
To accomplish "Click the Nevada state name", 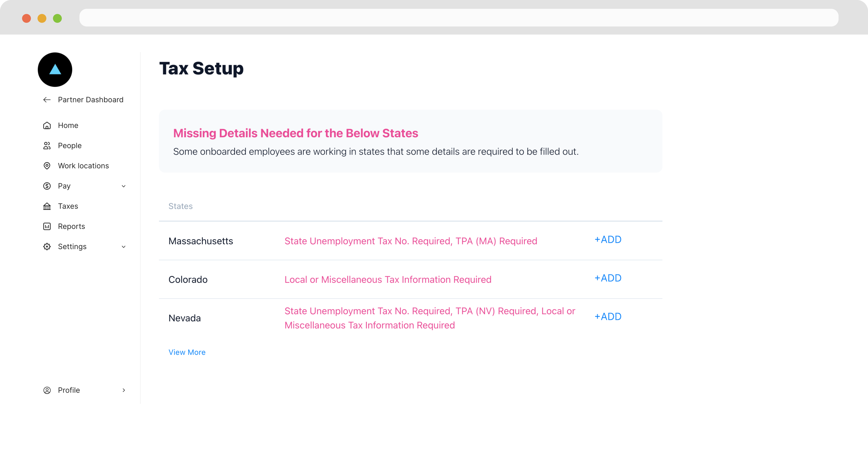I will (185, 318).
